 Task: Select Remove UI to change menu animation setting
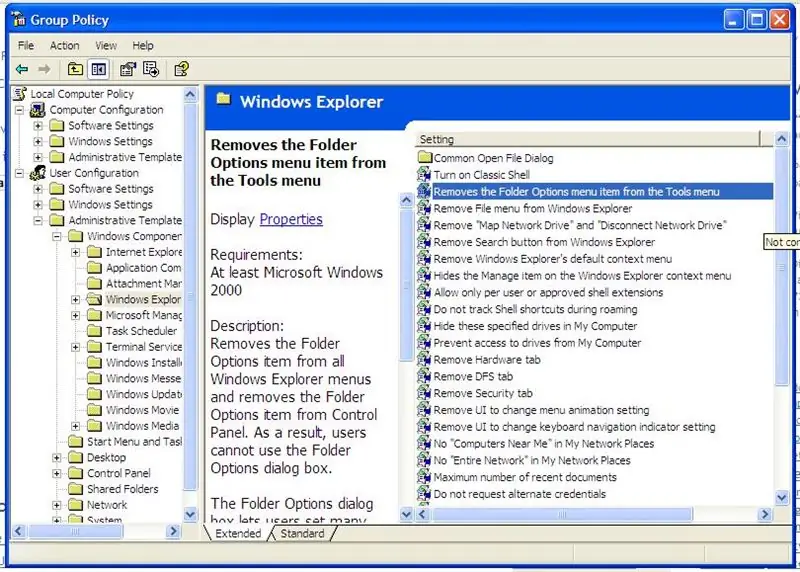point(541,410)
